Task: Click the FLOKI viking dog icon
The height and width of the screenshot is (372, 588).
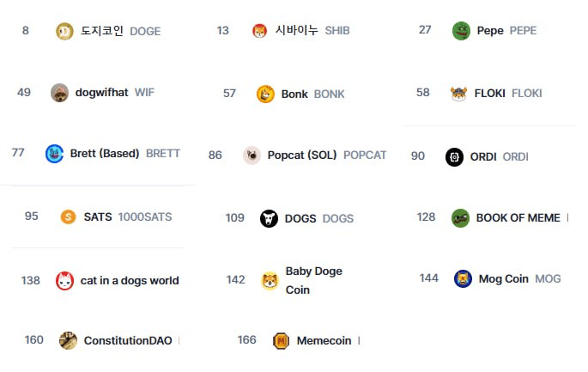Action: pos(458,93)
